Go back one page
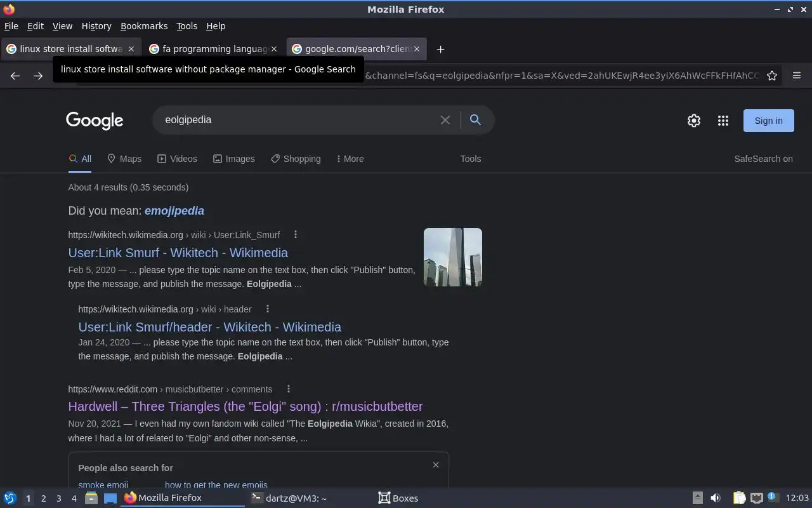The width and height of the screenshot is (812, 508). pos(15,76)
